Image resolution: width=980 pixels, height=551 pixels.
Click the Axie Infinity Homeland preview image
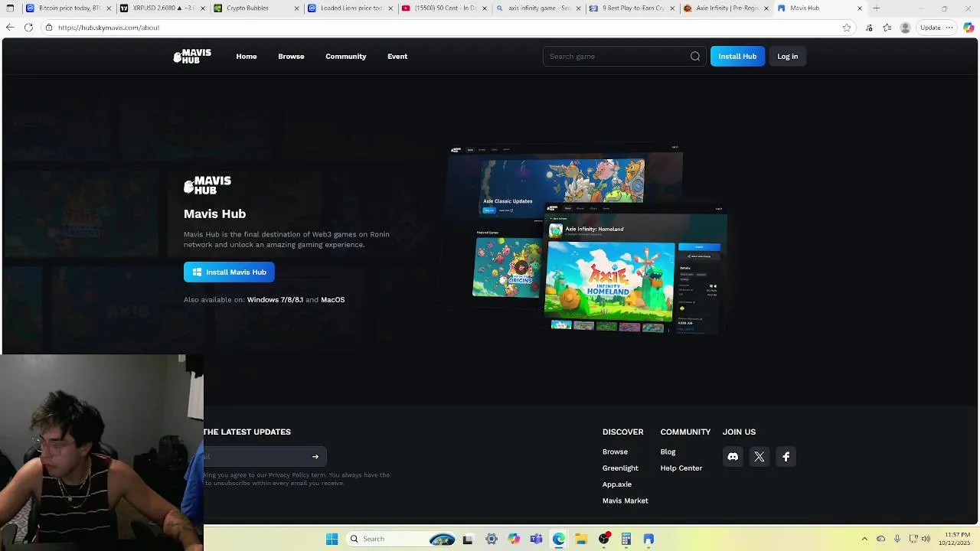point(610,280)
